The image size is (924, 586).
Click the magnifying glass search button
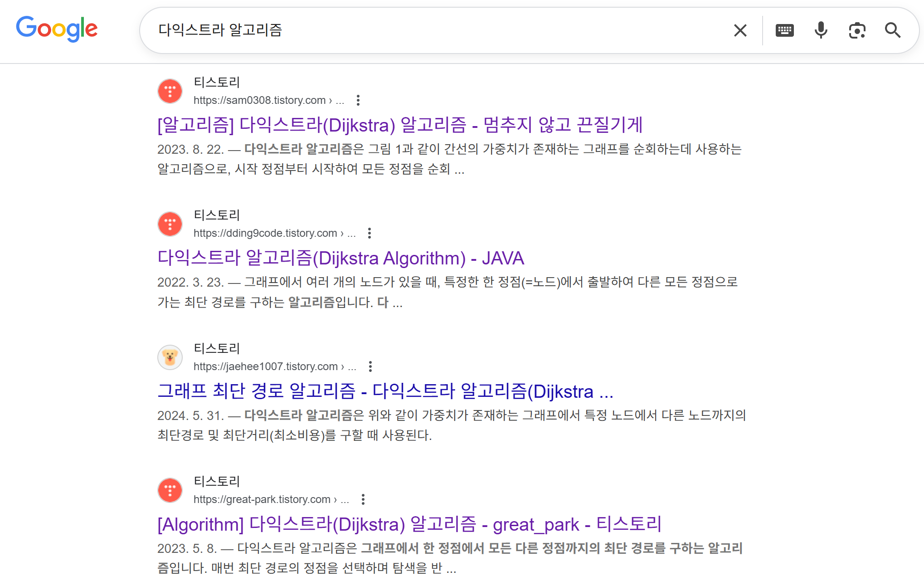coord(893,30)
